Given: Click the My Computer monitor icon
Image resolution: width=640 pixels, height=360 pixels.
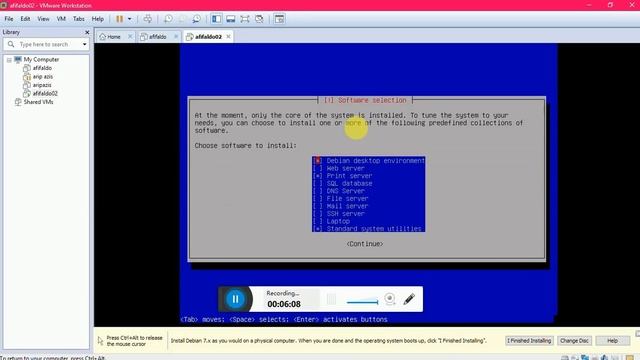Looking at the screenshot, I should coord(18,60).
